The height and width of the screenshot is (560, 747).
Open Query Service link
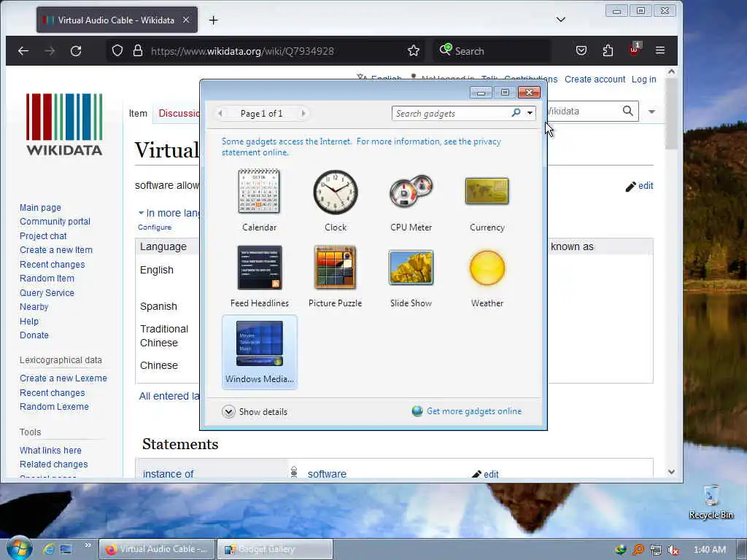pos(47,293)
